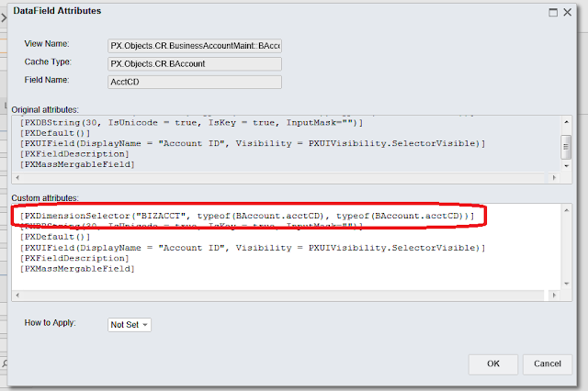This screenshot has width=588, height=391.
Task: Click the Cache Type field
Action: tap(195, 63)
